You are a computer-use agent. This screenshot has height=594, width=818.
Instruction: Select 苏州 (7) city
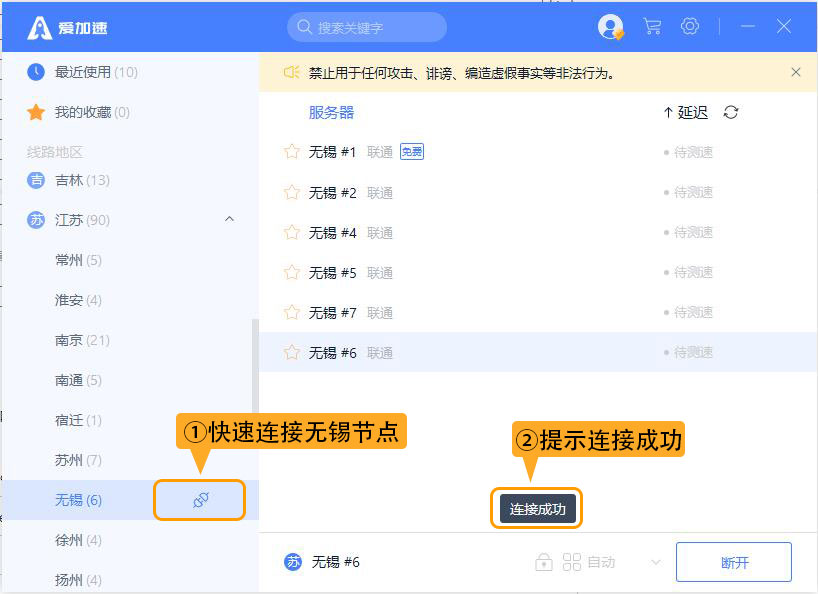pyautogui.click(x=78, y=460)
